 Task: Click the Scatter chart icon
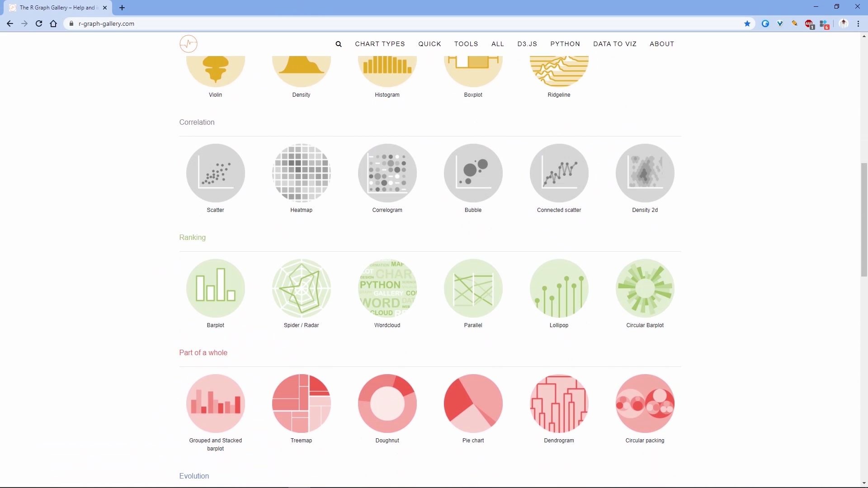pos(215,173)
